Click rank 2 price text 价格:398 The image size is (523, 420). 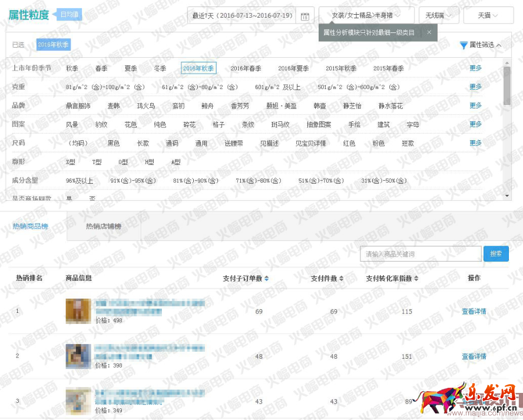(x=109, y=365)
